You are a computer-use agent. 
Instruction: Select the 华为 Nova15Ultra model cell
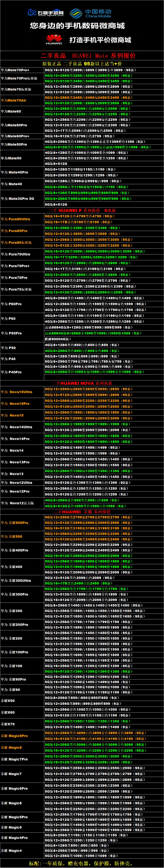(22, 392)
